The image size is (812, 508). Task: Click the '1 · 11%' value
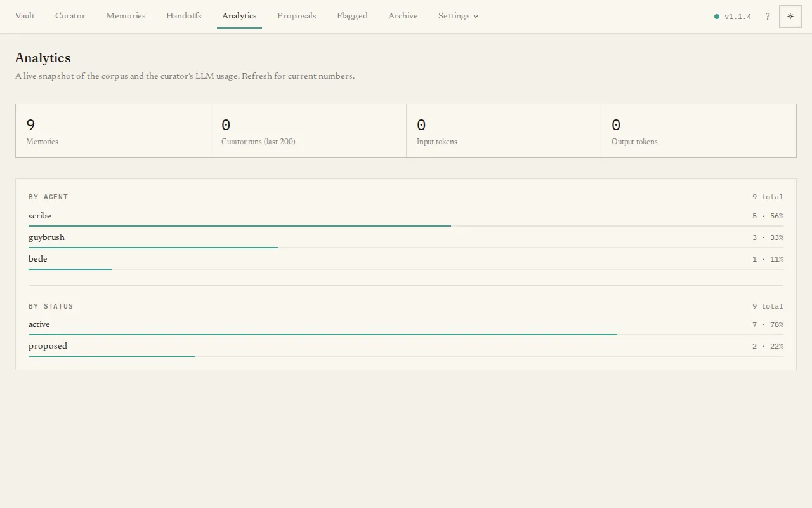tap(768, 259)
